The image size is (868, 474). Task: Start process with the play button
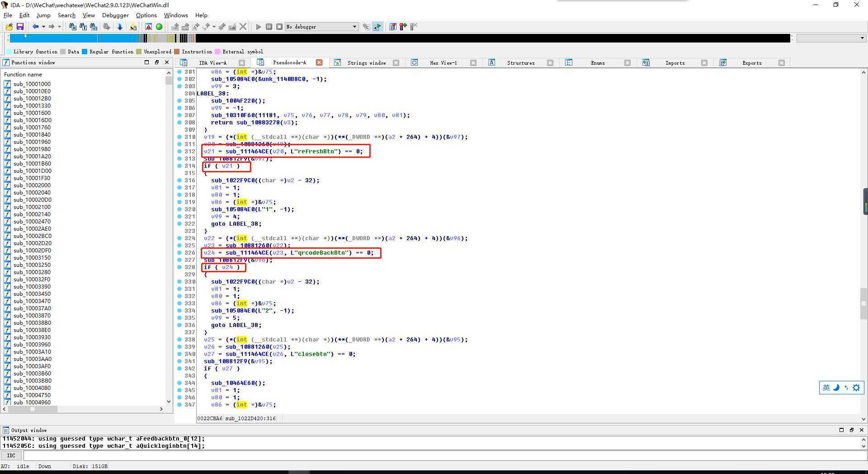point(258,27)
